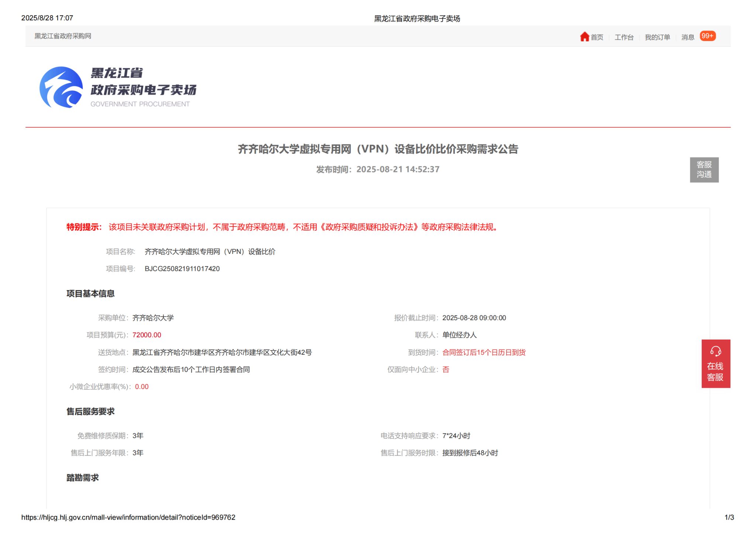756x534 pixels.
Task: Click the headset icon in online service widget
Action: pos(715,351)
